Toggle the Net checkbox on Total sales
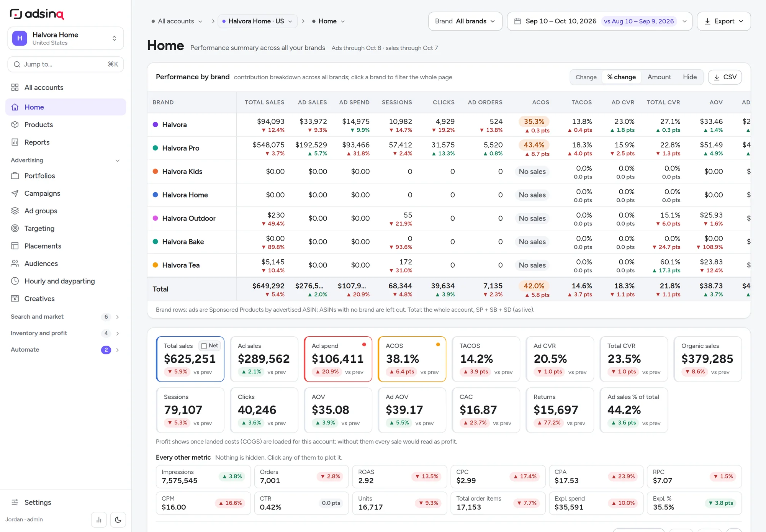 pos(204,346)
